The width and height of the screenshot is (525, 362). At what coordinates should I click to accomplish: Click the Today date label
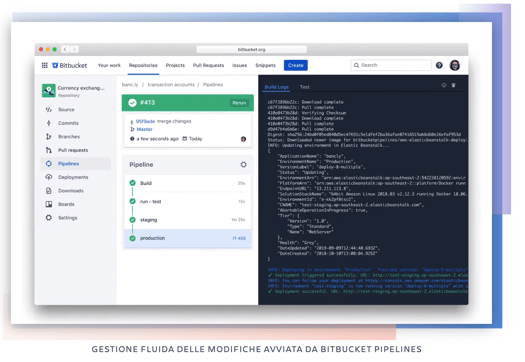195,139
